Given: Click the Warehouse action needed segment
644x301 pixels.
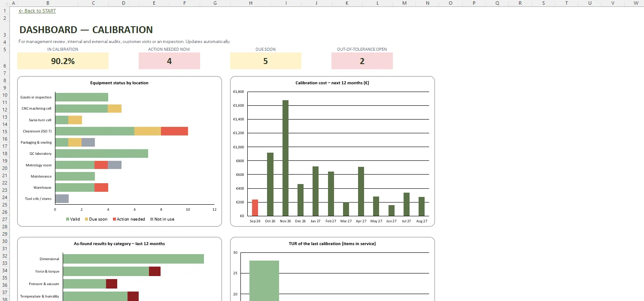Looking at the screenshot, I should tap(101, 187).
